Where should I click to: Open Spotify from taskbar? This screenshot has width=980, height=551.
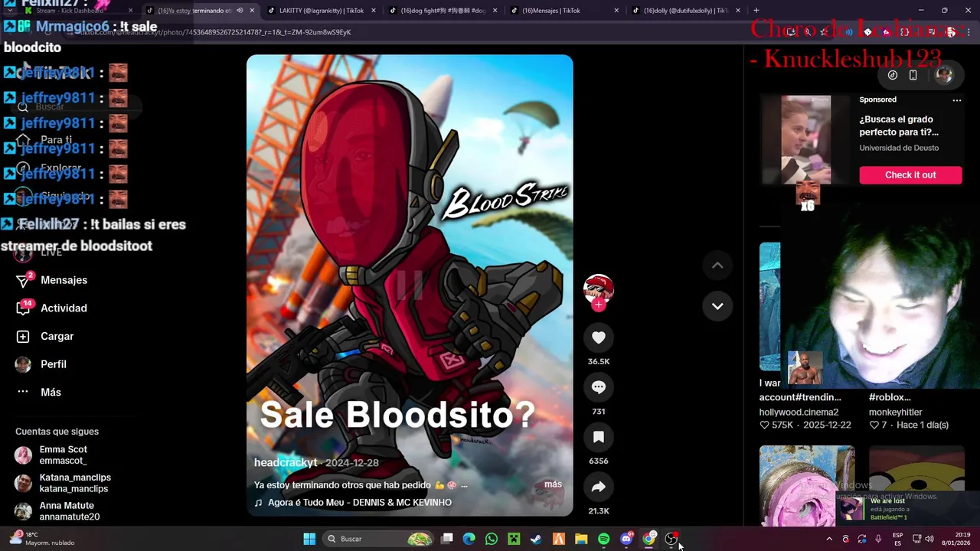(x=603, y=539)
